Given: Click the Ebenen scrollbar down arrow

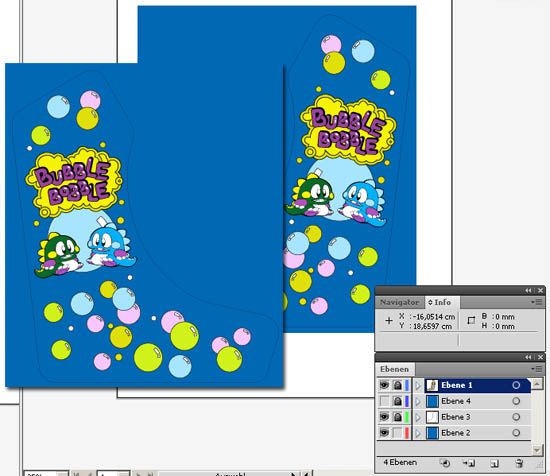Looking at the screenshot, I should coord(537,450).
